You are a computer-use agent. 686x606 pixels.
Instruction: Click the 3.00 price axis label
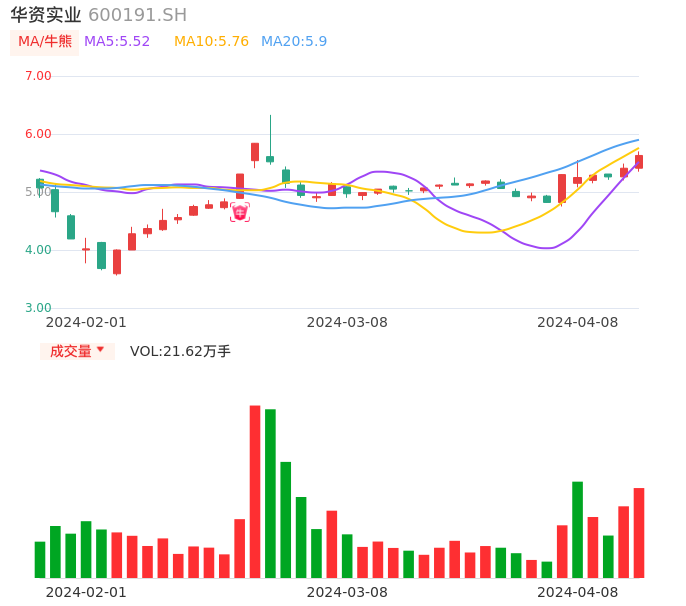38,308
